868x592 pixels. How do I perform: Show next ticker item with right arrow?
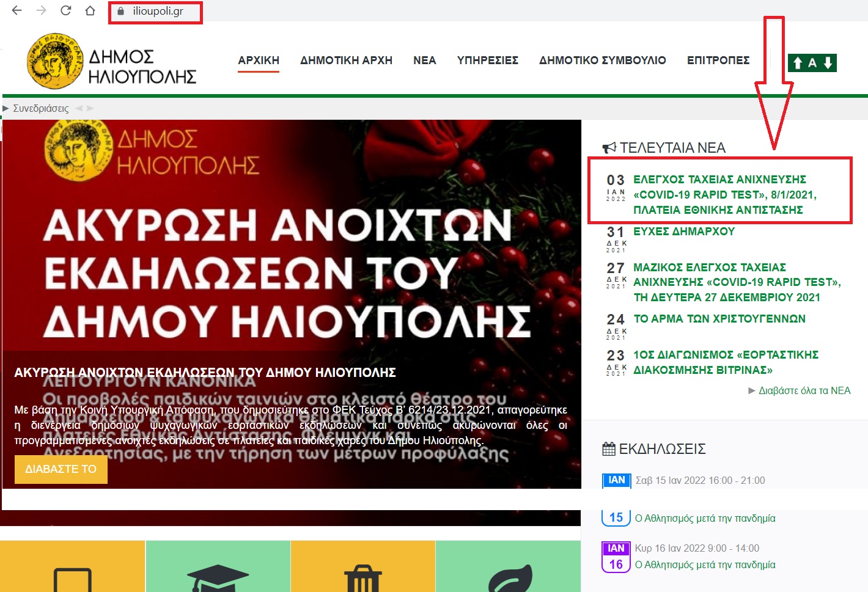(90, 108)
